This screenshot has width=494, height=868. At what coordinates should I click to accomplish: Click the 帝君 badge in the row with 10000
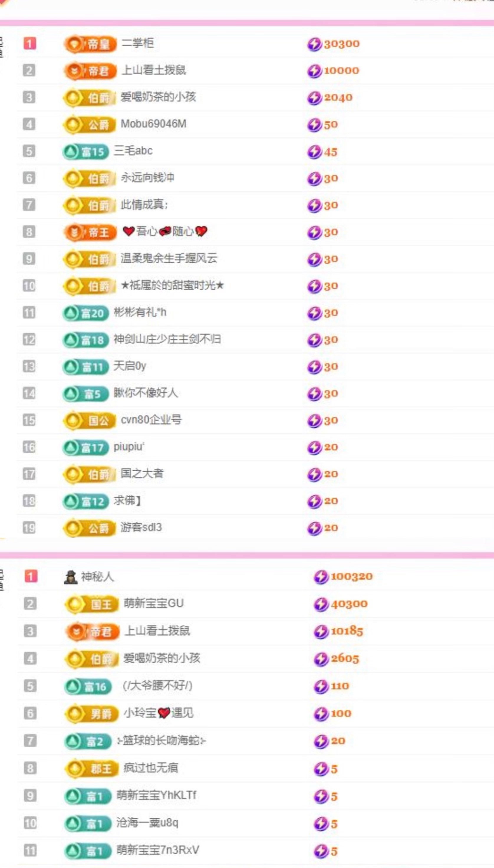(90, 71)
